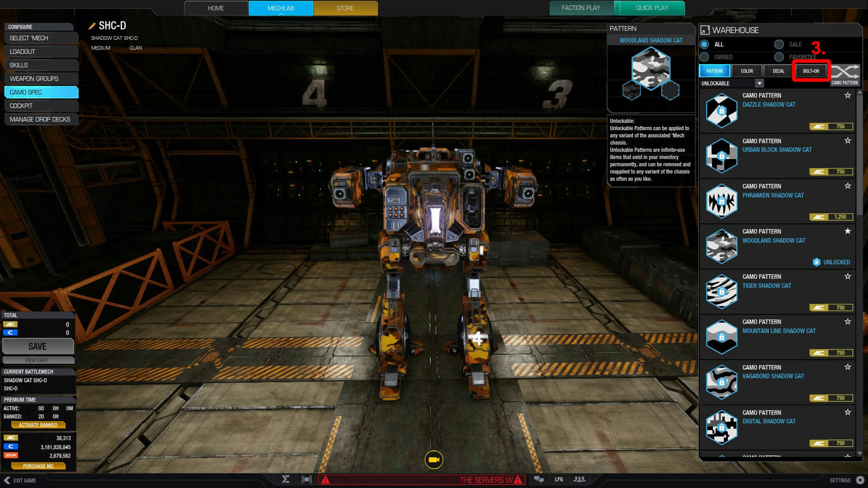Open the Settings gear icon
The height and width of the screenshot is (488, 868).
tap(860, 480)
